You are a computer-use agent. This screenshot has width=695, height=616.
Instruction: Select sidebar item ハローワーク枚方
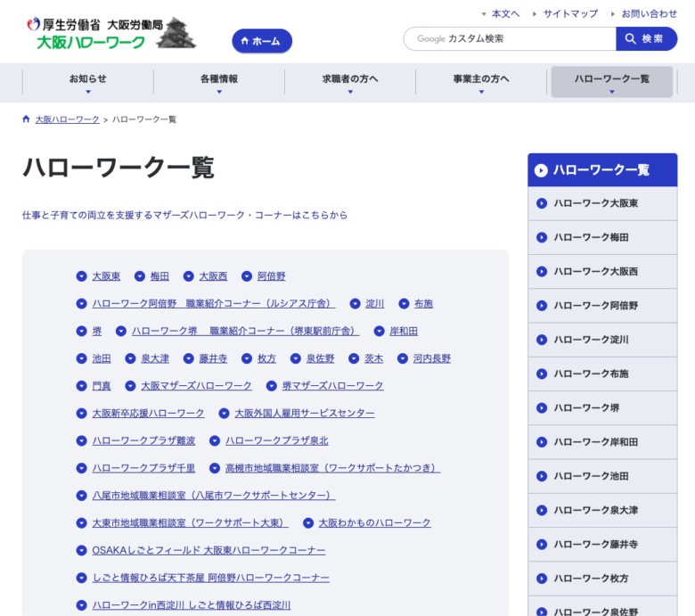click(x=602, y=579)
